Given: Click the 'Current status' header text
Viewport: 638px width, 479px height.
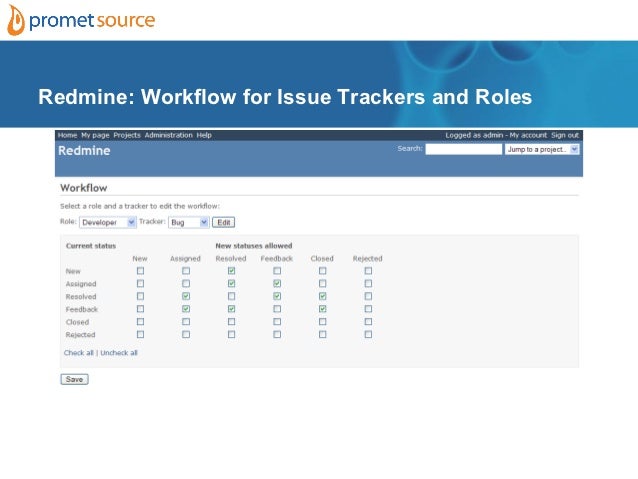Looking at the screenshot, I should click(91, 246).
